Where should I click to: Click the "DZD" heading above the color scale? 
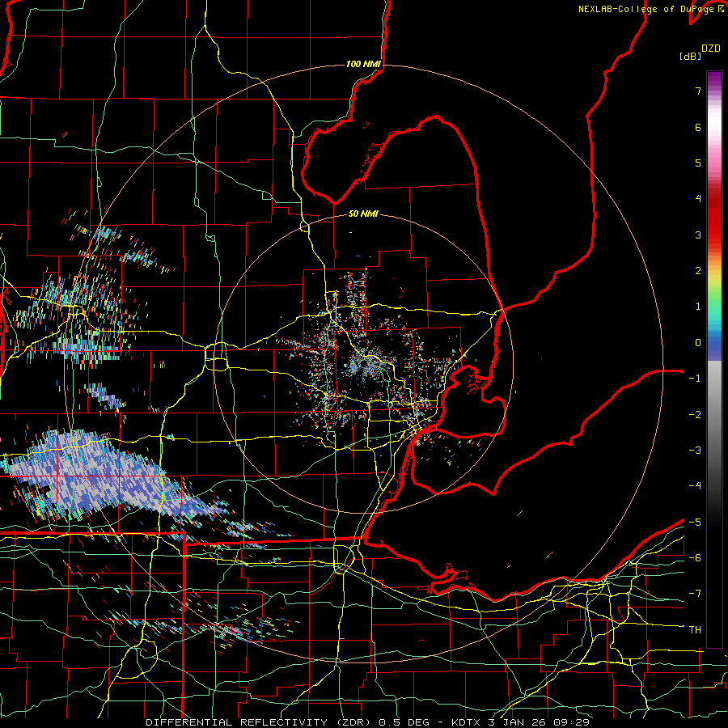(711, 49)
